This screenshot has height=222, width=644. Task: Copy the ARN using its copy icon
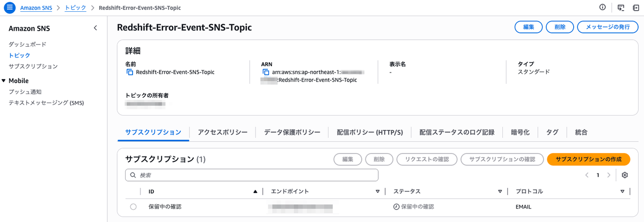(266, 71)
